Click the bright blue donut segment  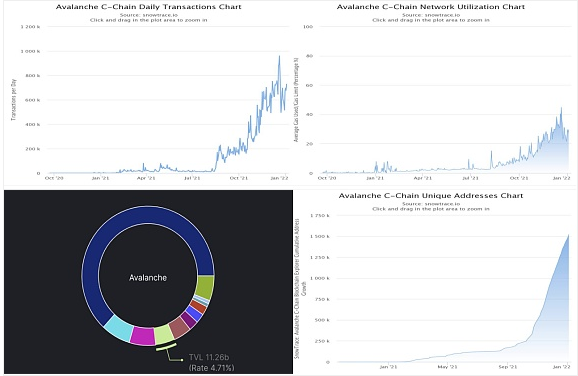coord(194,313)
